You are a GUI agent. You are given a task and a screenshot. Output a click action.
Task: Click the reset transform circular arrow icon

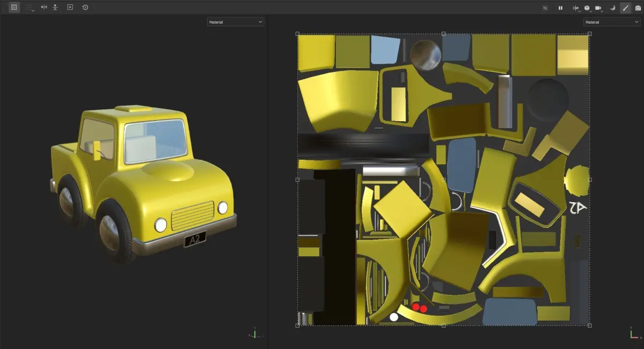tap(85, 8)
